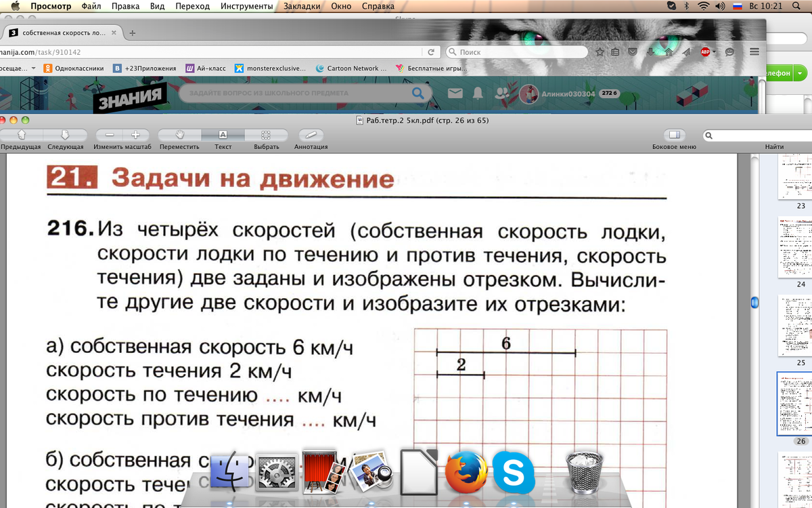This screenshot has width=812, height=508.
Task: Reload the page in Firefox
Action: point(430,51)
